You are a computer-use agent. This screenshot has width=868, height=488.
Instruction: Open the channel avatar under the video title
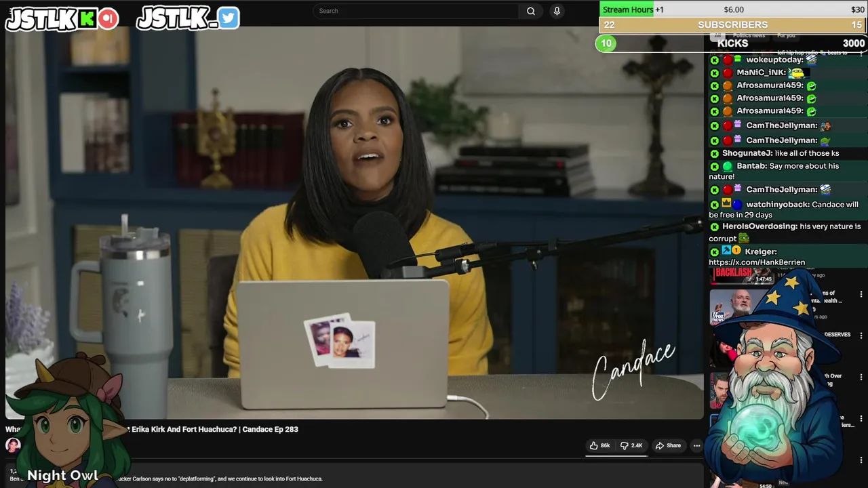[x=13, y=445]
